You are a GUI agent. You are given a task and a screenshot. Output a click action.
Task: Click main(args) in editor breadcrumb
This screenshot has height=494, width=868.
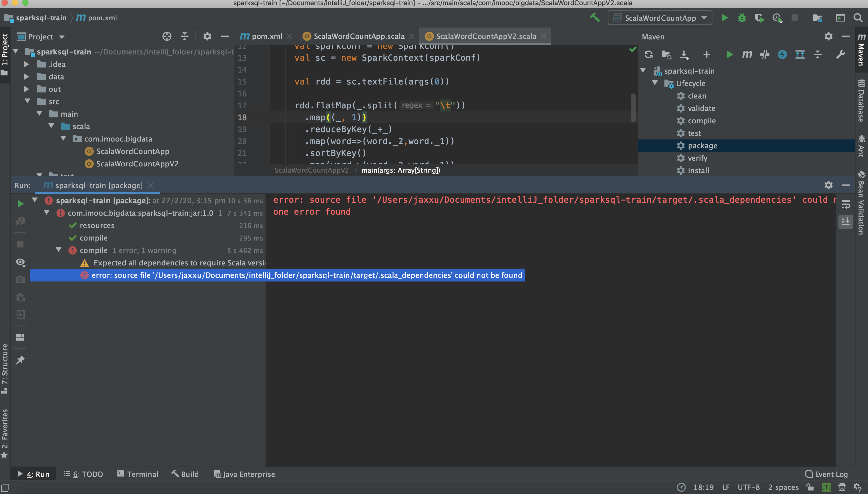400,170
